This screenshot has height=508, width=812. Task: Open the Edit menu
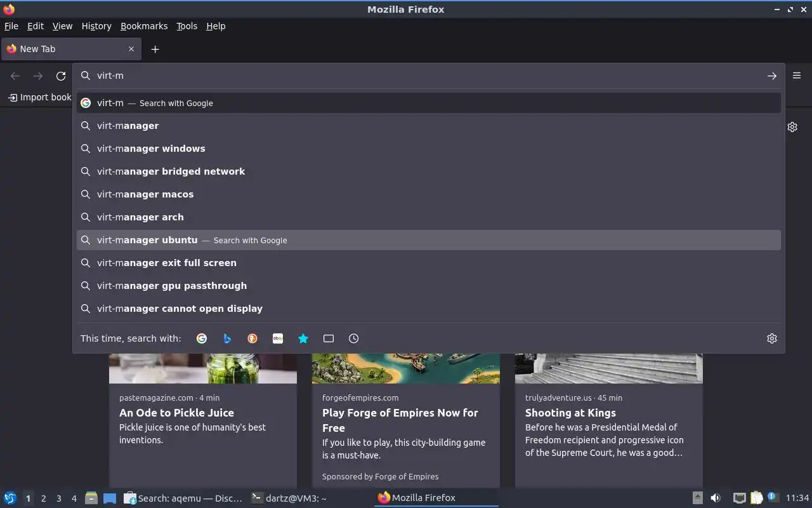coord(36,26)
